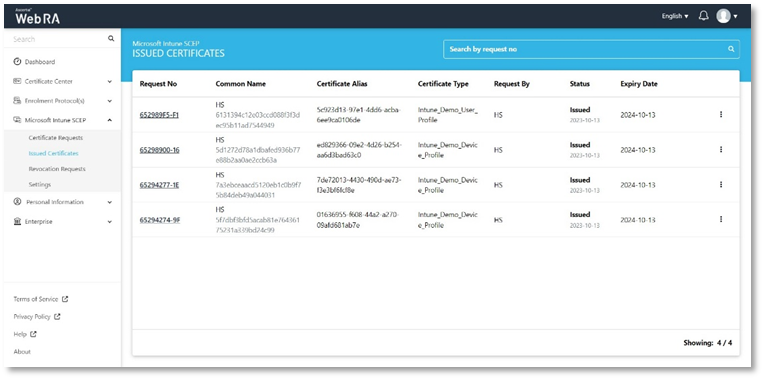Open Settings under Microsoft Intune SCEP
763x379 pixels.
click(39, 184)
